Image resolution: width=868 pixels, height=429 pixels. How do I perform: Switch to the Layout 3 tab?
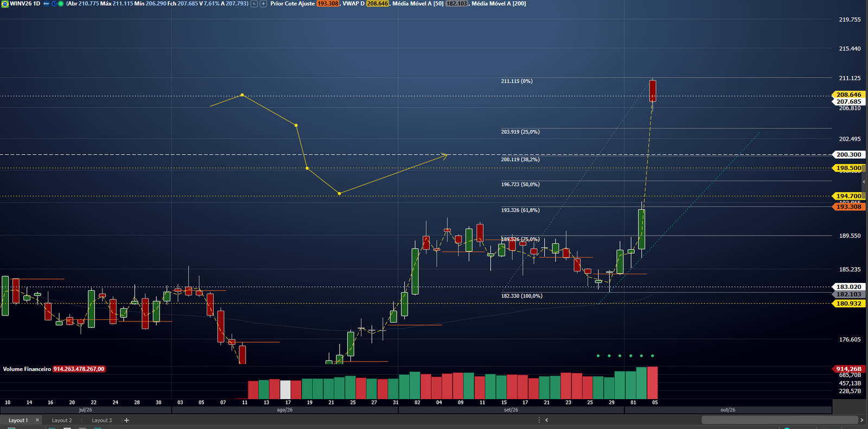(102, 420)
